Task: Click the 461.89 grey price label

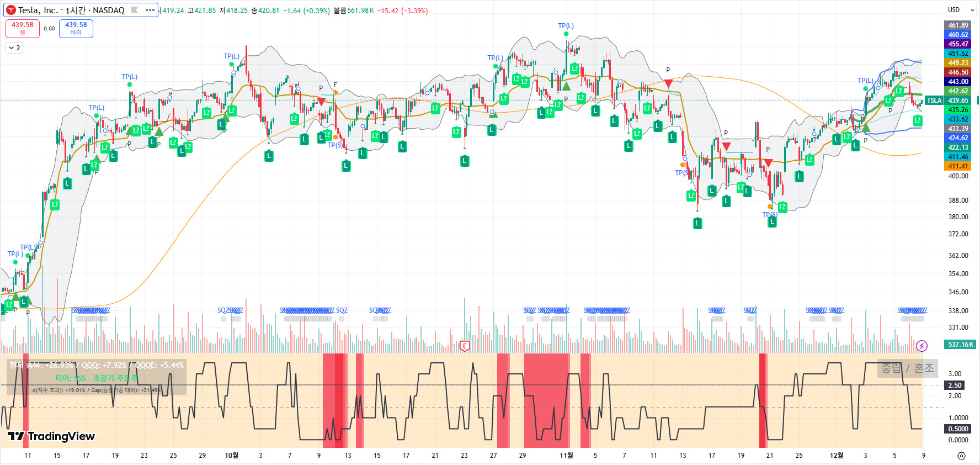Action: 958,25
